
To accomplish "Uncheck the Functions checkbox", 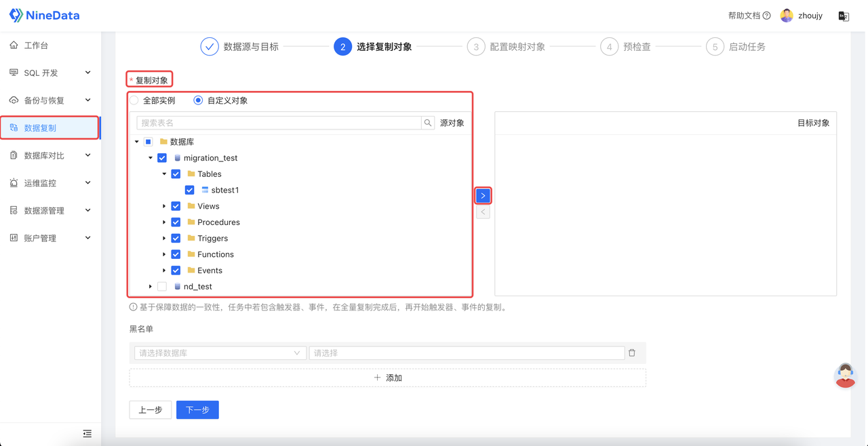I will pyautogui.click(x=176, y=254).
